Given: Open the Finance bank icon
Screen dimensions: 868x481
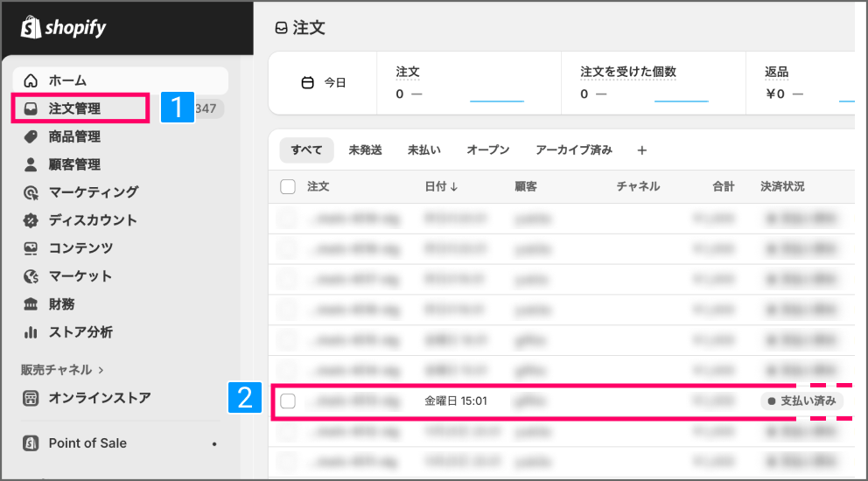Looking at the screenshot, I should click(31, 304).
